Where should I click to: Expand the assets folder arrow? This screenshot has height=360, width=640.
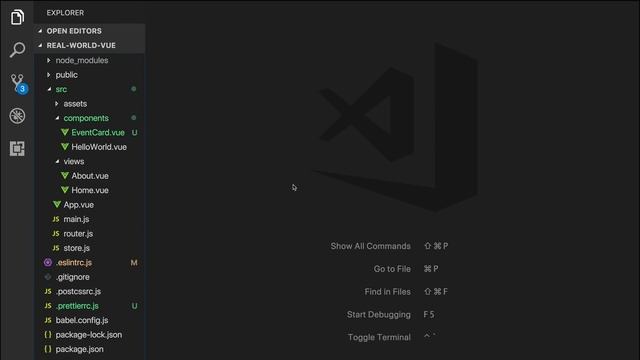(x=57, y=104)
